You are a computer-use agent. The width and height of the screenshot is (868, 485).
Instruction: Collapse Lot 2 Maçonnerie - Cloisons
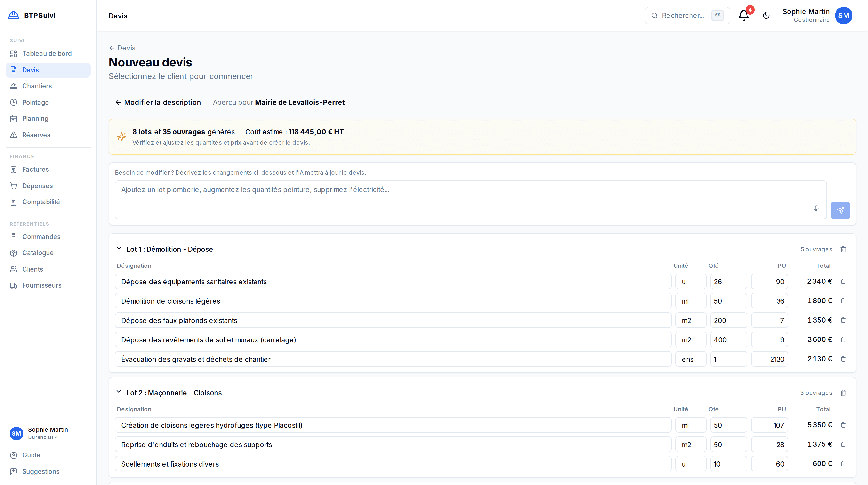click(x=119, y=392)
